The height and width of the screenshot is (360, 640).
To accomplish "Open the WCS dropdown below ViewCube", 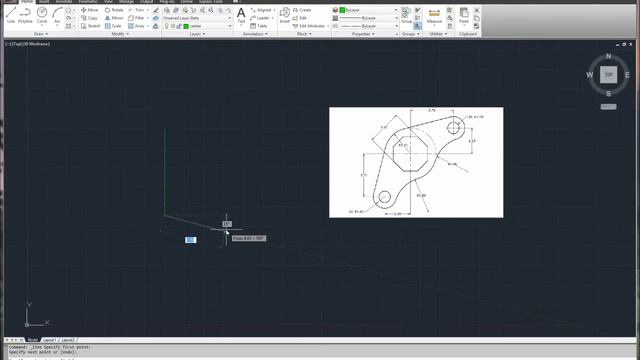I will 608,107.
